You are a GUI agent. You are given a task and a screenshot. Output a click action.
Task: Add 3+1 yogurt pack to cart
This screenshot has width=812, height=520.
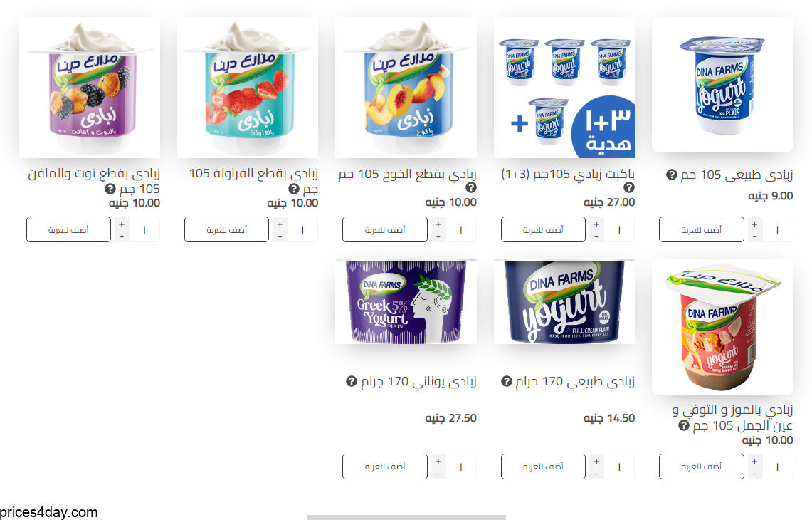[543, 229]
